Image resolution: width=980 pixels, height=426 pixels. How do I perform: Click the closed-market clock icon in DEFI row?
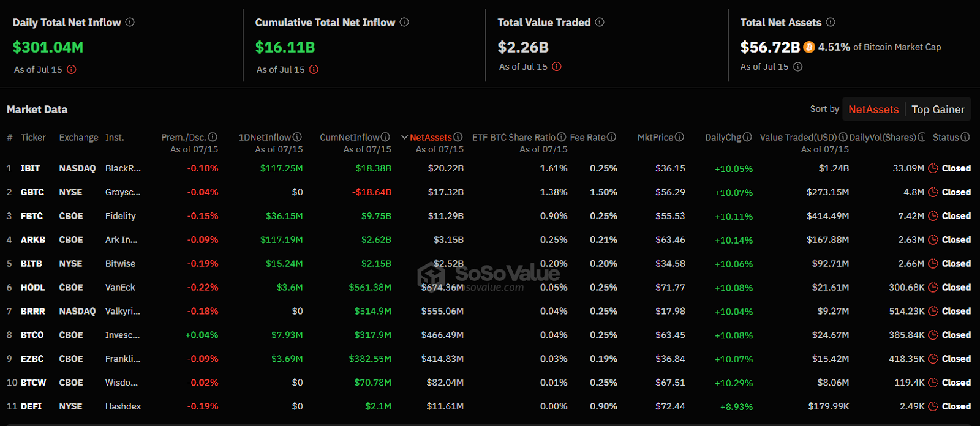(933, 406)
